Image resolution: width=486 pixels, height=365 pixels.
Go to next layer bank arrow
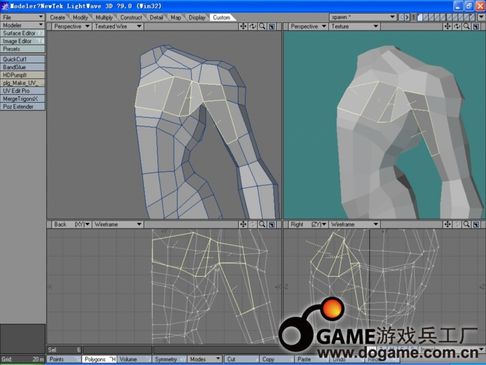(407, 17)
